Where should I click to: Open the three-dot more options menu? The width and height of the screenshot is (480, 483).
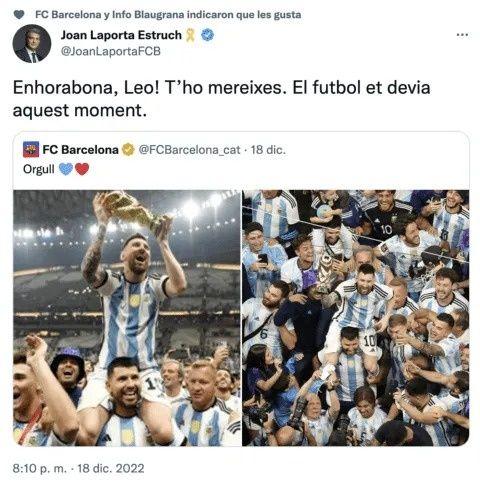[x=462, y=35]
